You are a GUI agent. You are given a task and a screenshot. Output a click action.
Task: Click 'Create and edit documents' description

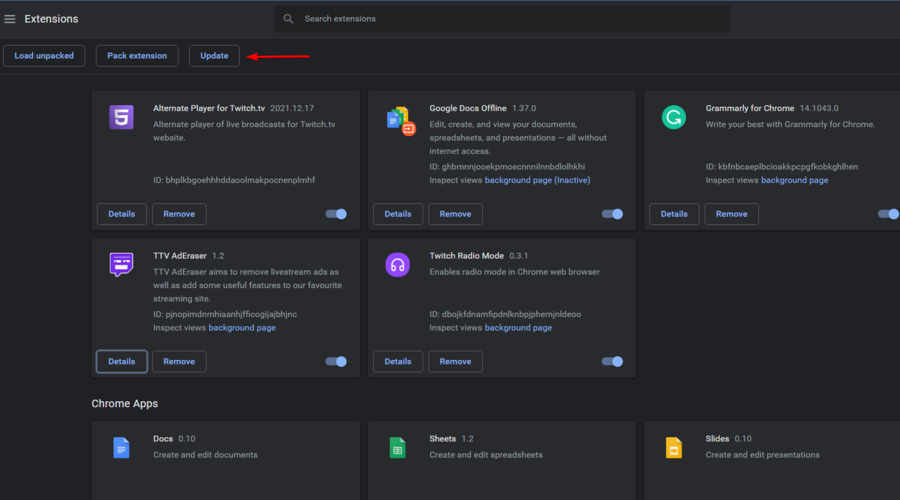point(205,455)
